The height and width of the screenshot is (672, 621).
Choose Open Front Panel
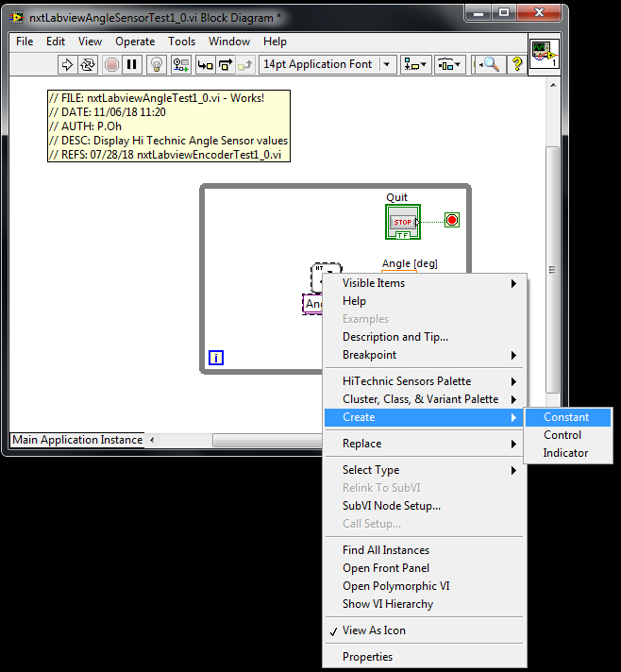[425, 569]
